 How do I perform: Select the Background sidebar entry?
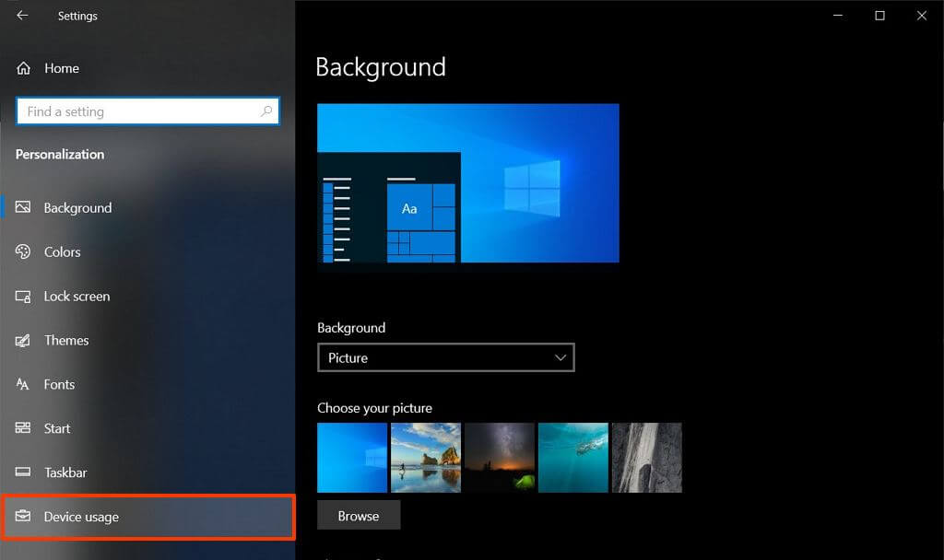coord(147,207)
